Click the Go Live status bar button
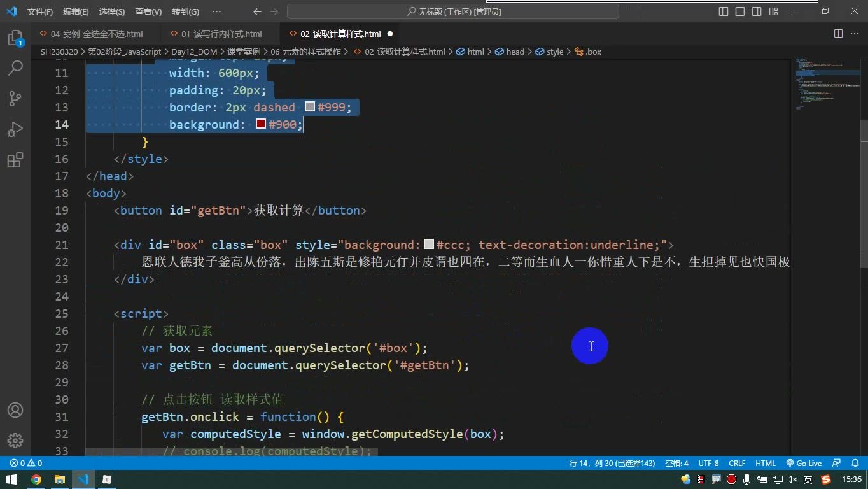The height and width of the screenshot is (489, 868). [x=804, y=464]
